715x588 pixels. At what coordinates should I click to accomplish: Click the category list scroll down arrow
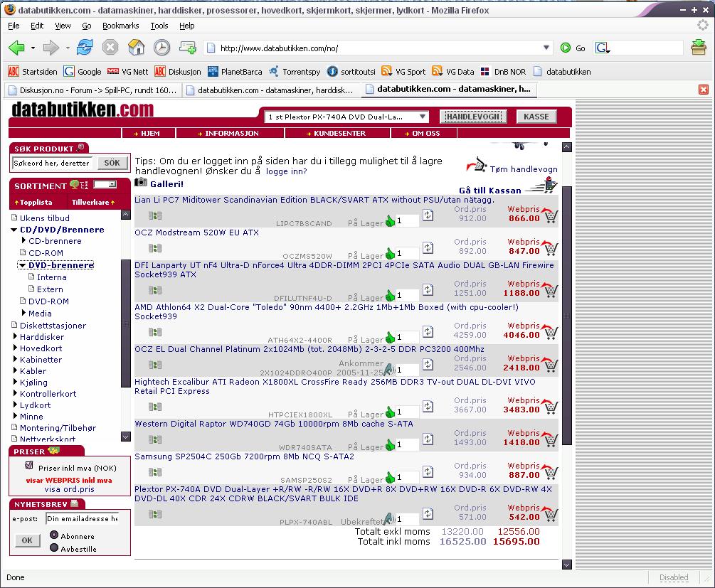pyautogui.click(x=126, y=437)
